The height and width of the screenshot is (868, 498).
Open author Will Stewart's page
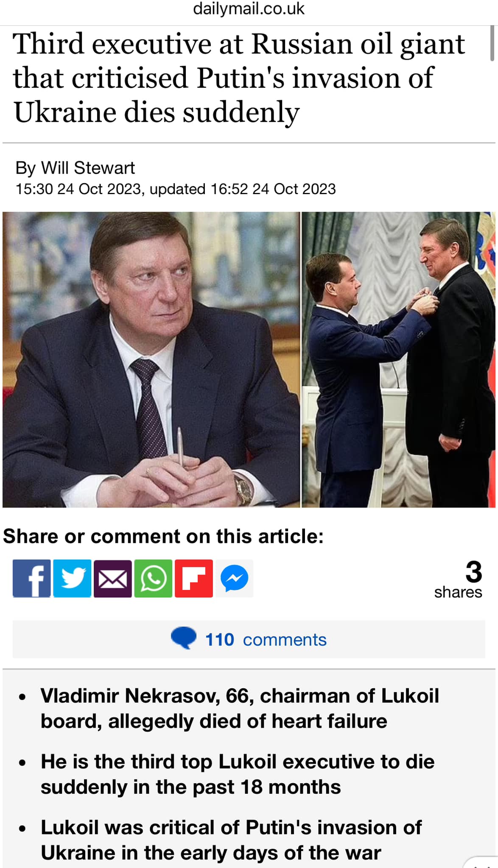point(88,168)
